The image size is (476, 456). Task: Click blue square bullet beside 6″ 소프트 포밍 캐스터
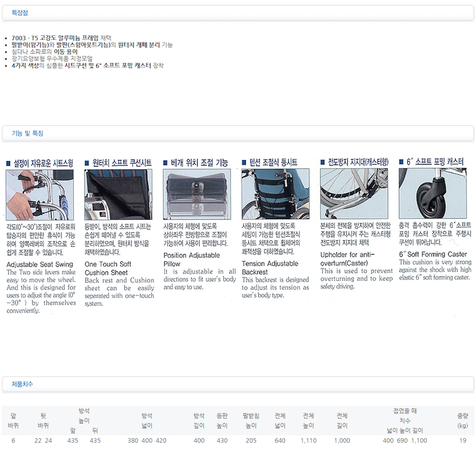click(402, 162)
